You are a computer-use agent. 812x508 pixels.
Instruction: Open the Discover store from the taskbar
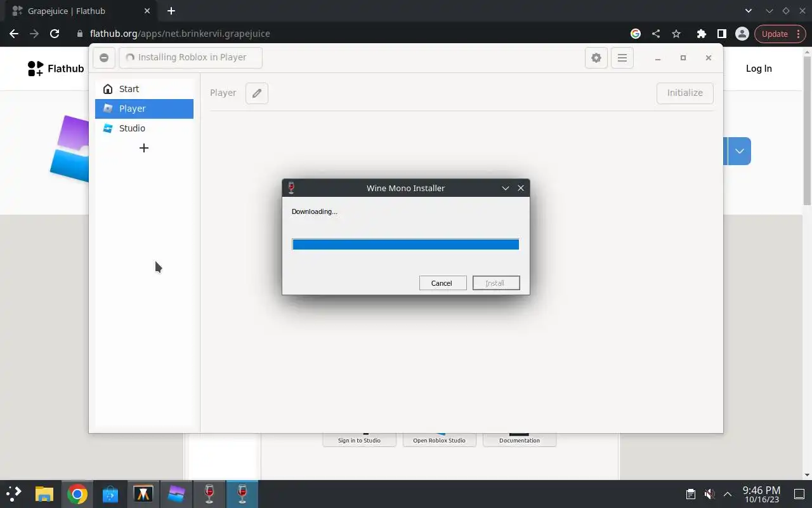[110, 493]
